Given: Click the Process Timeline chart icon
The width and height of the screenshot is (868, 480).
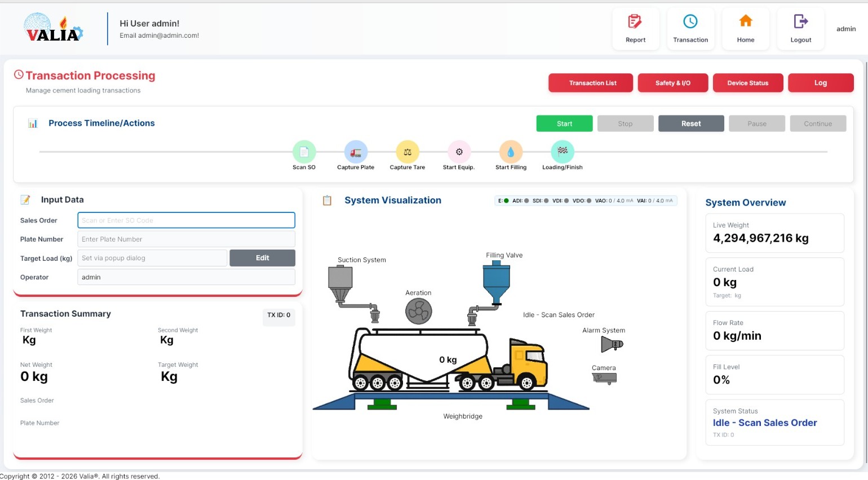Looking at the screenshot, I should tap(33, 123).
